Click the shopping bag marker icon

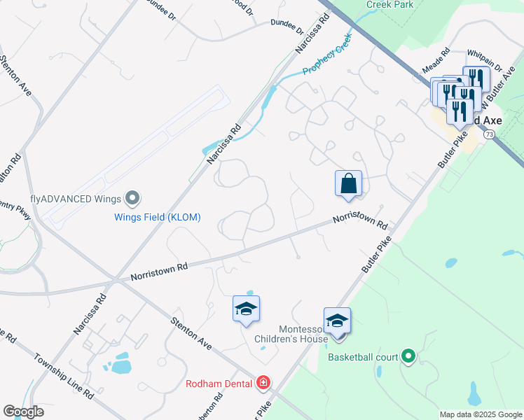348,183
